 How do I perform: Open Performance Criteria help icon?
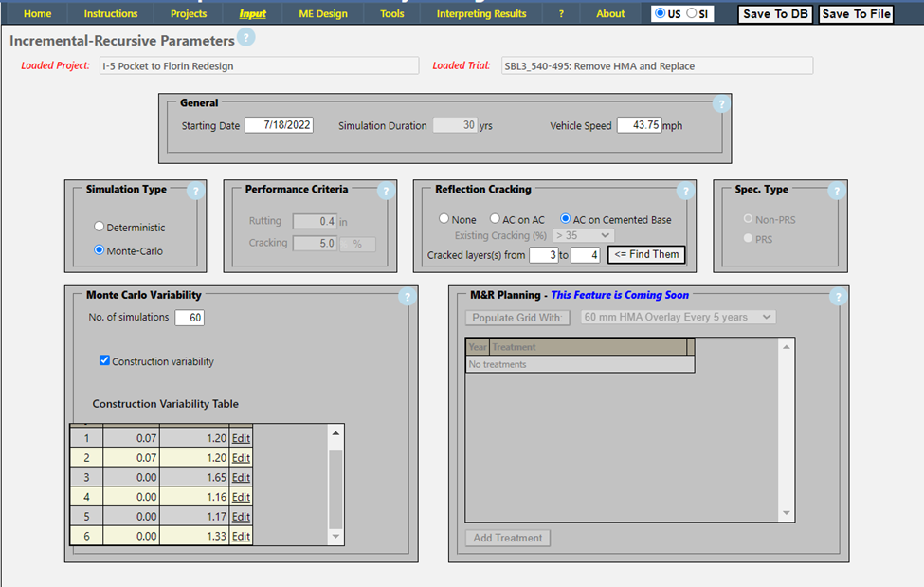pyautogui.click(x=385, y=191)
